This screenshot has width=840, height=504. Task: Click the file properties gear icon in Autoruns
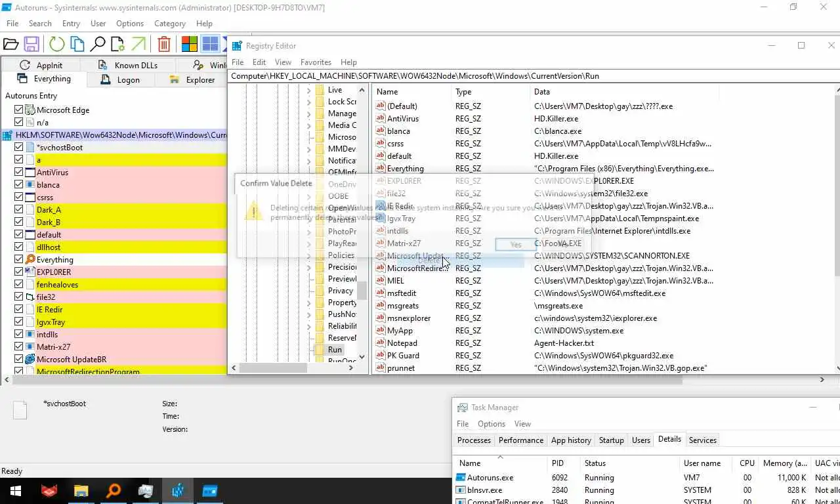[x=118, y=45]
